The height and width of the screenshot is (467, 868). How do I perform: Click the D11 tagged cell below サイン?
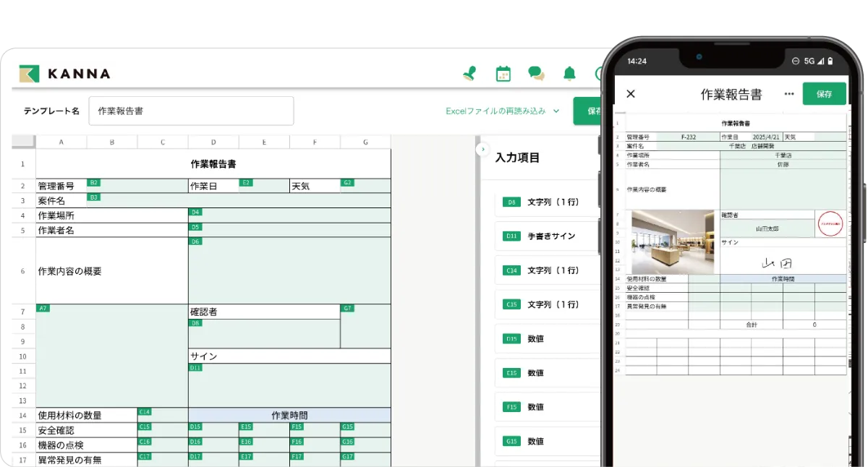(x=289, y=385)
